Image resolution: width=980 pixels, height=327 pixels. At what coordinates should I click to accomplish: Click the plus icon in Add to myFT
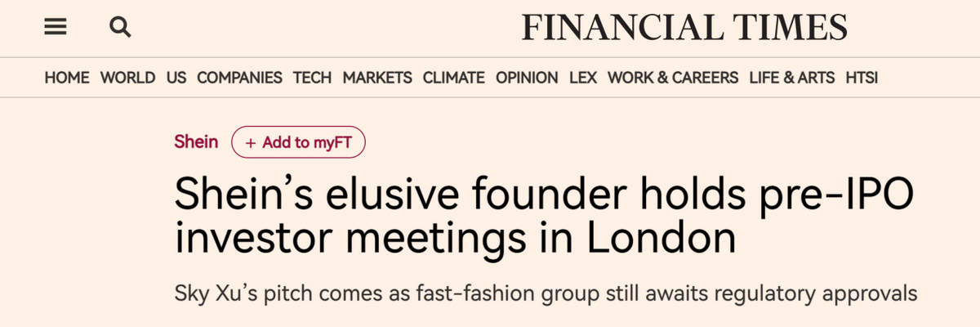[x=251, y=143]
